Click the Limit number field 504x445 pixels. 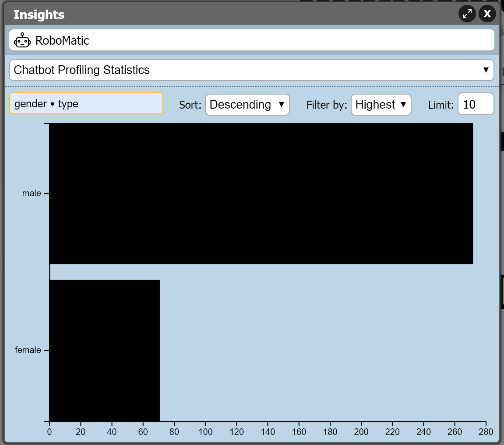(476, 104)
